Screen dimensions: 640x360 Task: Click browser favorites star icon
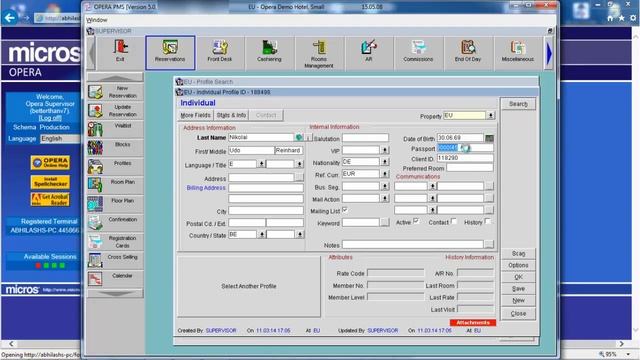621,18
